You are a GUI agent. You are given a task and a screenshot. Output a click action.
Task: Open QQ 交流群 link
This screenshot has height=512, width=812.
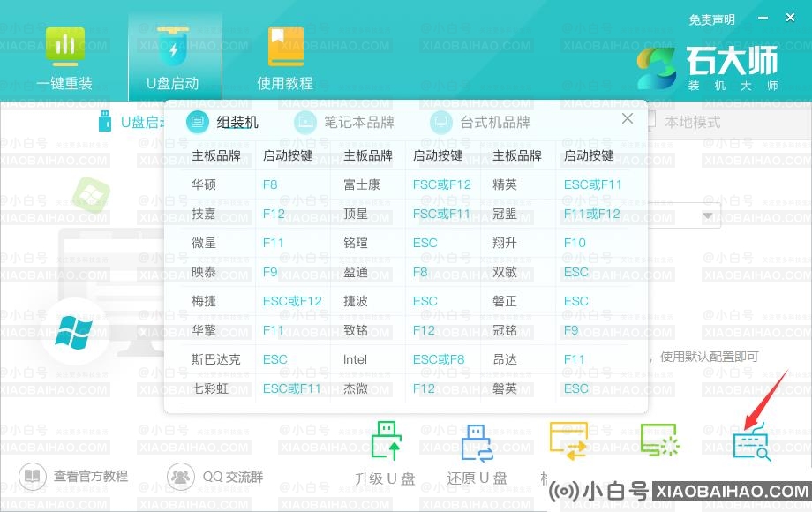coord(233,477)
